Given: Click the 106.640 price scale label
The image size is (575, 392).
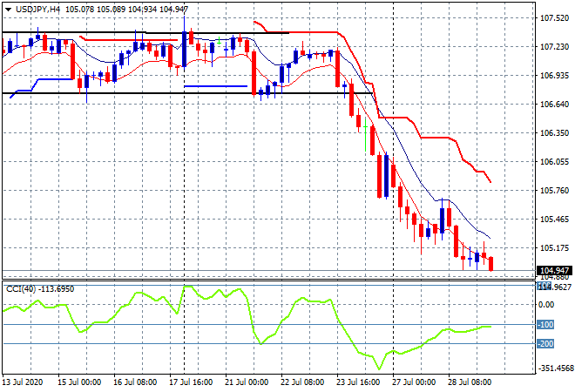Looking at the screenshot, I should (554, 105).
